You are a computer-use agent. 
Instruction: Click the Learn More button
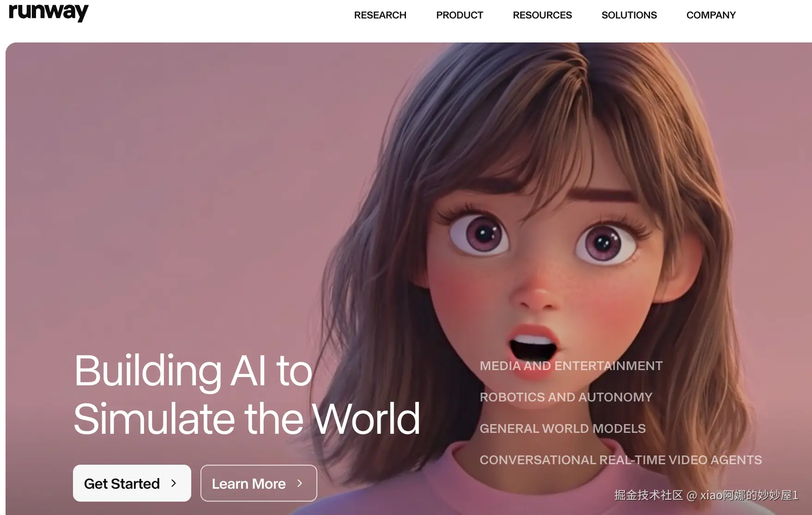point(259,483)
